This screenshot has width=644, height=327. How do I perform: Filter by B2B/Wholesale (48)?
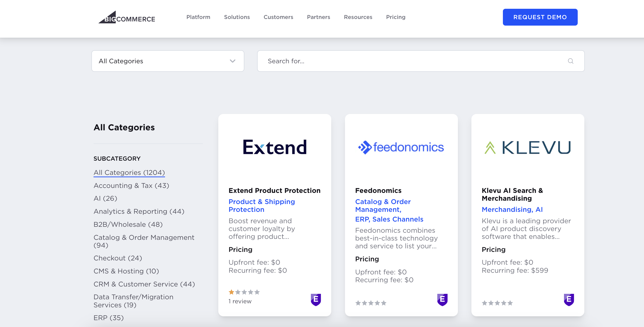pos(128,224)
